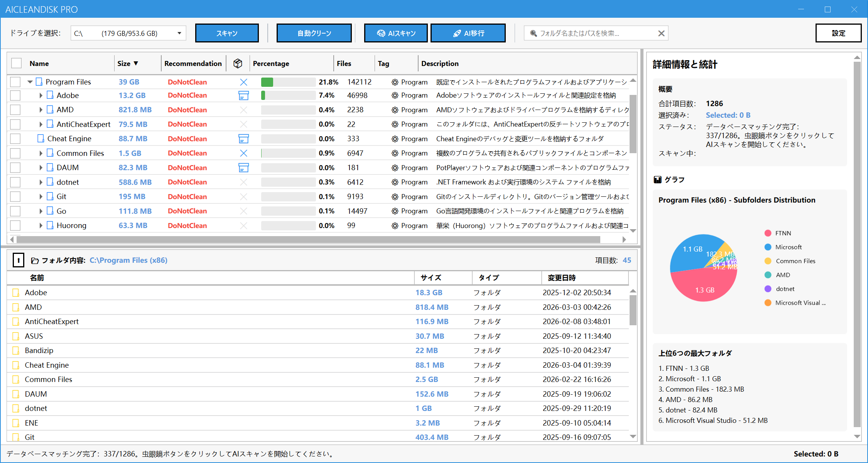Click the blue X icon on Program Files row
Viewport: 868px width, 463px height.
click(x=243, y=82)
